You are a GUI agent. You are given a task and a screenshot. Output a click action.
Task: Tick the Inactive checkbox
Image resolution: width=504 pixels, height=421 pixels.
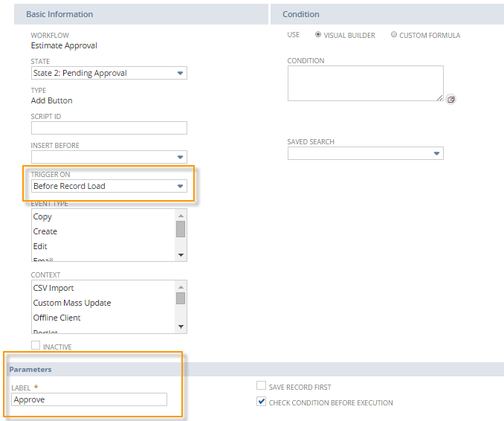pos(36,345)
